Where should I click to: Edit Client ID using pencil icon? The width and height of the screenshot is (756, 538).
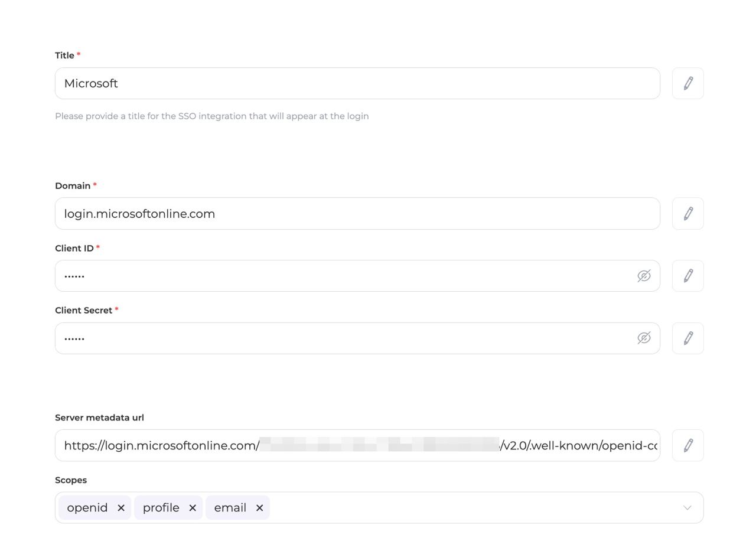pyautogui.click(x=688, y=276)
